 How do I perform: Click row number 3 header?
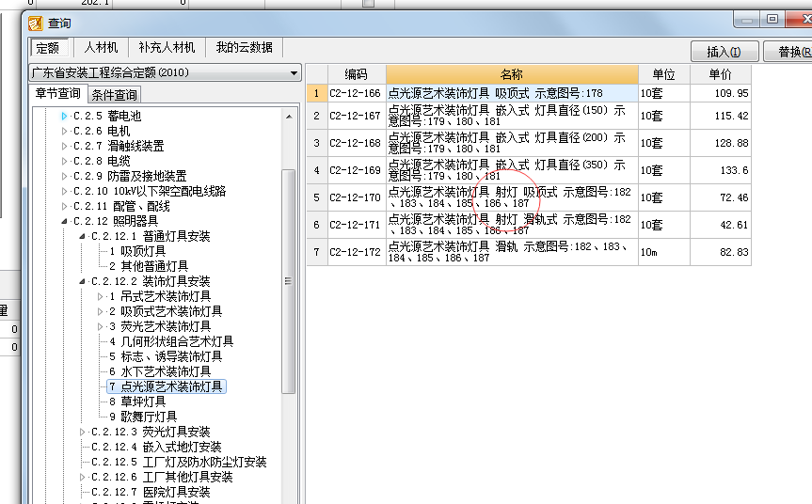317,143
